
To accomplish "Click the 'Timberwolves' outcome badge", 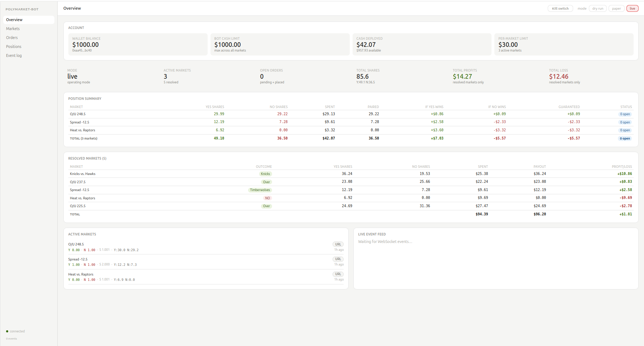I will pyautogui.click(x=260, y=190).
